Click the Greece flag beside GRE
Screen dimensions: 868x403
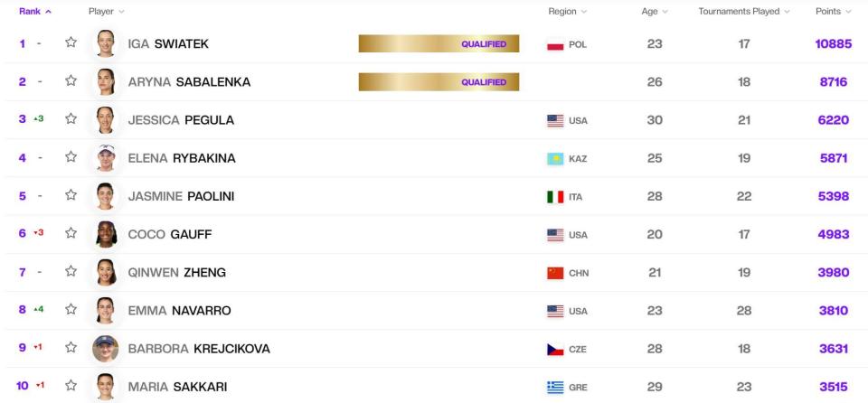[555, 387]
